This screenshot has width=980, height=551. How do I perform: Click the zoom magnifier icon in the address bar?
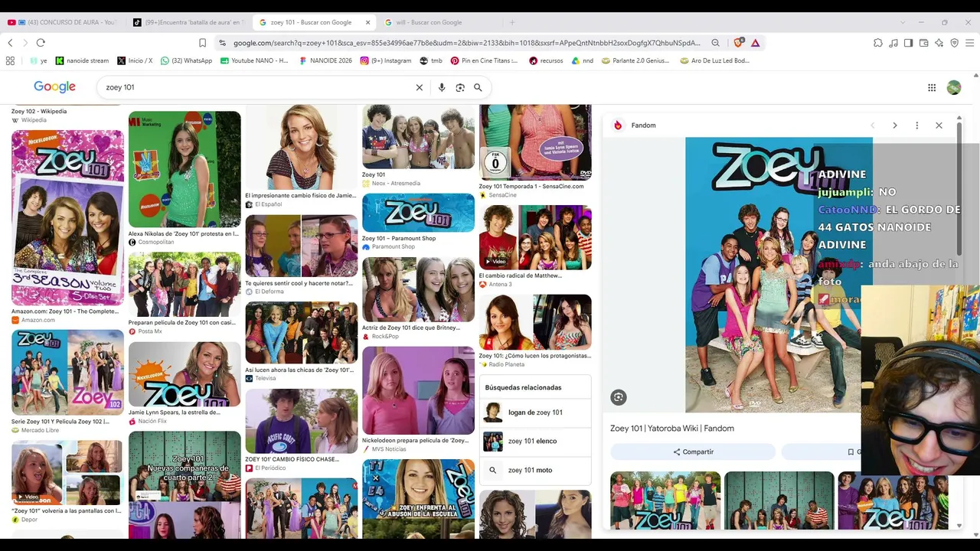pyautogui.click(x=715, y=43)
